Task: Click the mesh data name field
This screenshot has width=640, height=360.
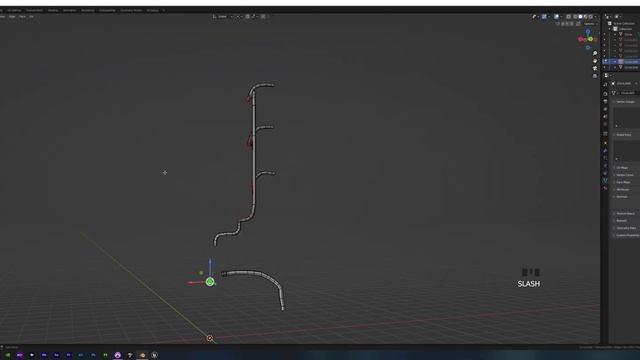Action: click(628, 93)
